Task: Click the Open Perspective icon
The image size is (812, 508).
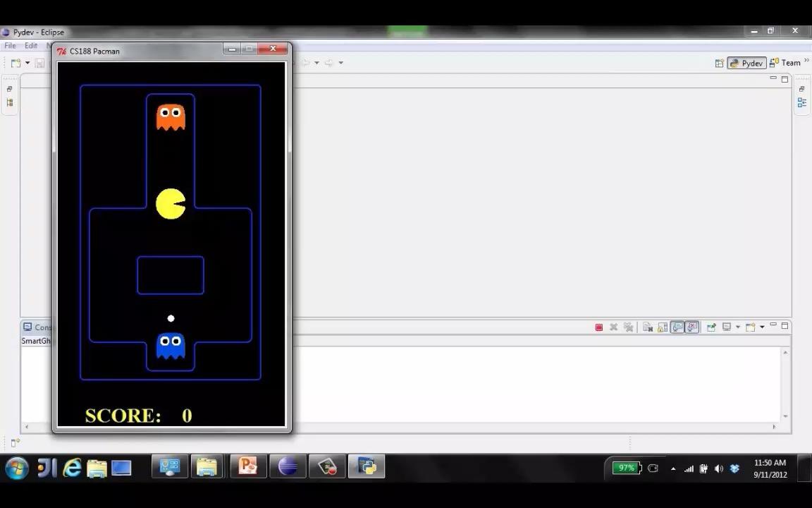Action: (719, 64)
